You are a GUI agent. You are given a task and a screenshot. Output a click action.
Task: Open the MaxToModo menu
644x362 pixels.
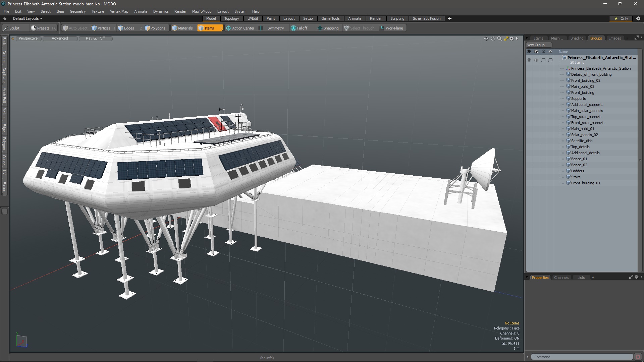(202, 11)
